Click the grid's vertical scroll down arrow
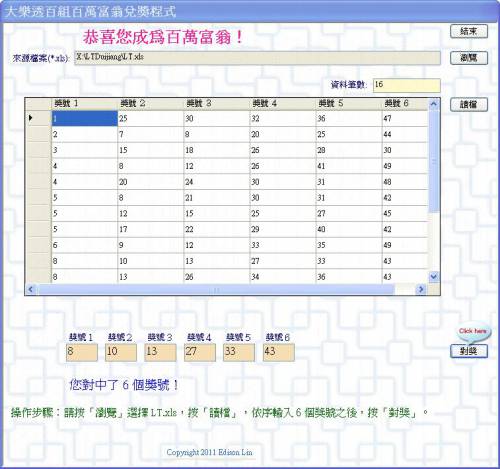This screenshot has height=469, width=500. coord(433,276)
